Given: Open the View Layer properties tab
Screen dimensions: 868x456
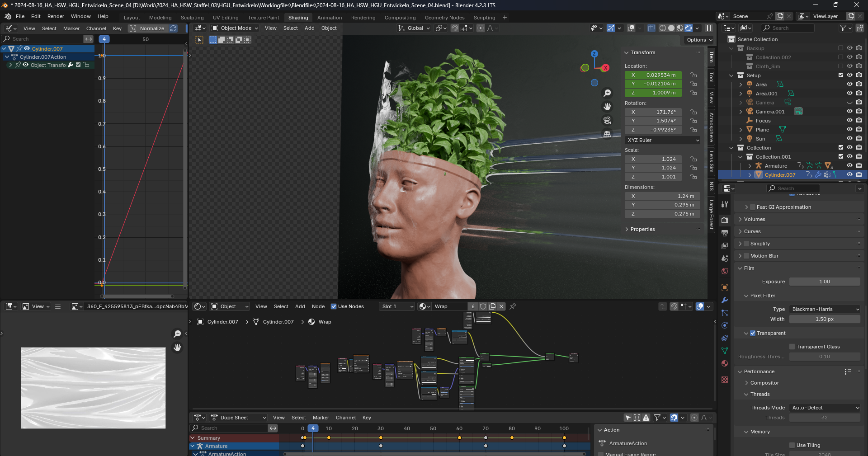Looking at the screenshot, I should 725,246.
